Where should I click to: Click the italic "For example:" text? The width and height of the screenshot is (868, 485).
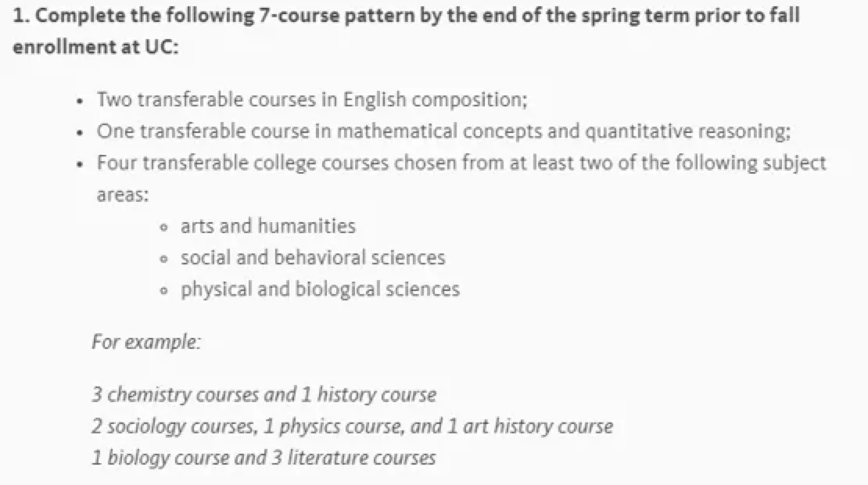coord(146,342)
